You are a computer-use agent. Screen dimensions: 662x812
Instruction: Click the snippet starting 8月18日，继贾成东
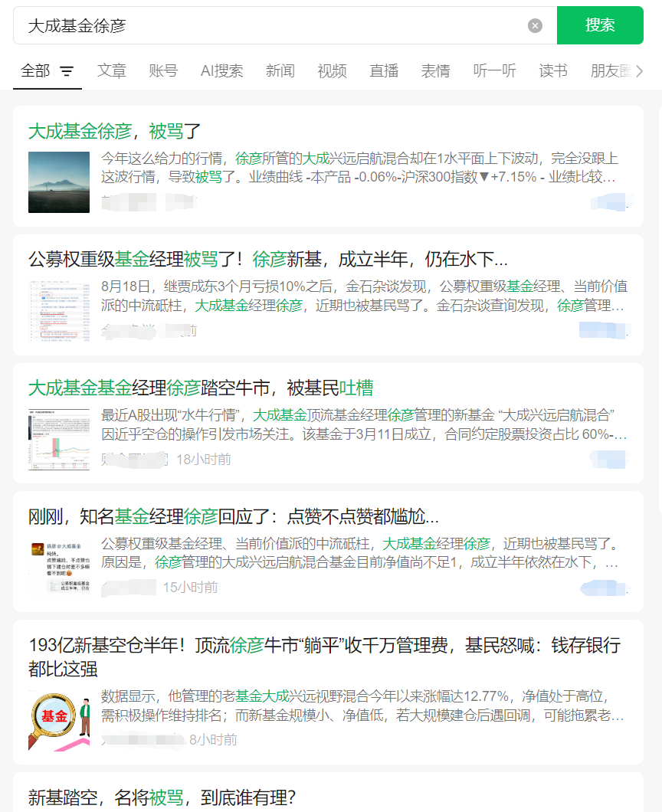(364, 296)
